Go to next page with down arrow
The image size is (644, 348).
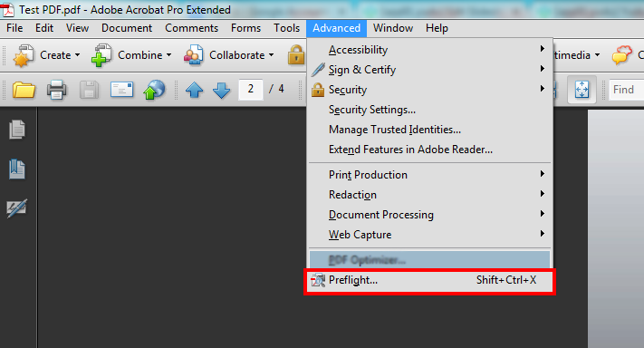[x=221, y=90]
